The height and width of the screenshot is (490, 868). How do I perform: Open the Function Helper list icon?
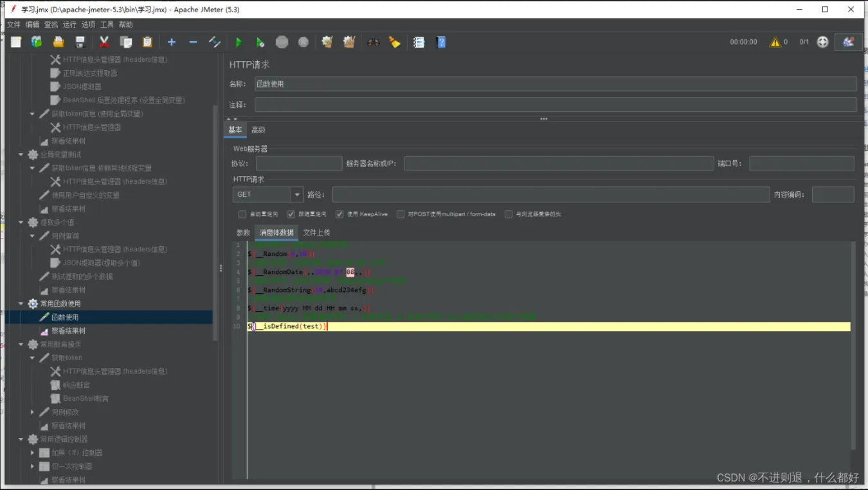(x=419, y=42)
